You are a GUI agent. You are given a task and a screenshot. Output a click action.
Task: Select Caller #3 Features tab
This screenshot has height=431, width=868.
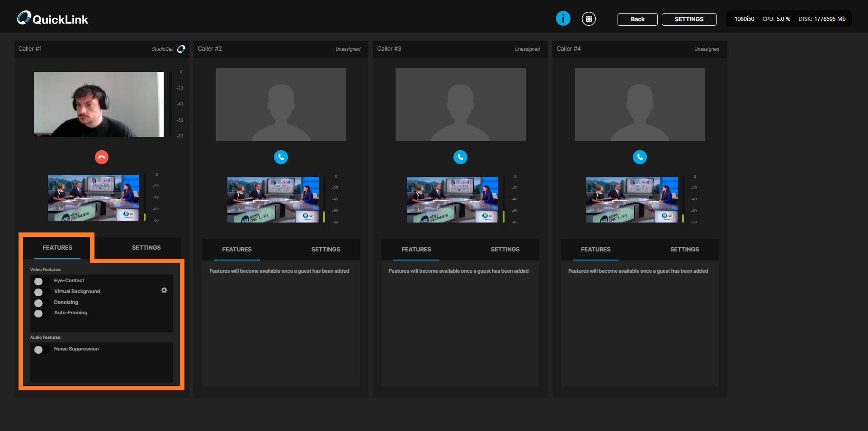tap(416, 250)
